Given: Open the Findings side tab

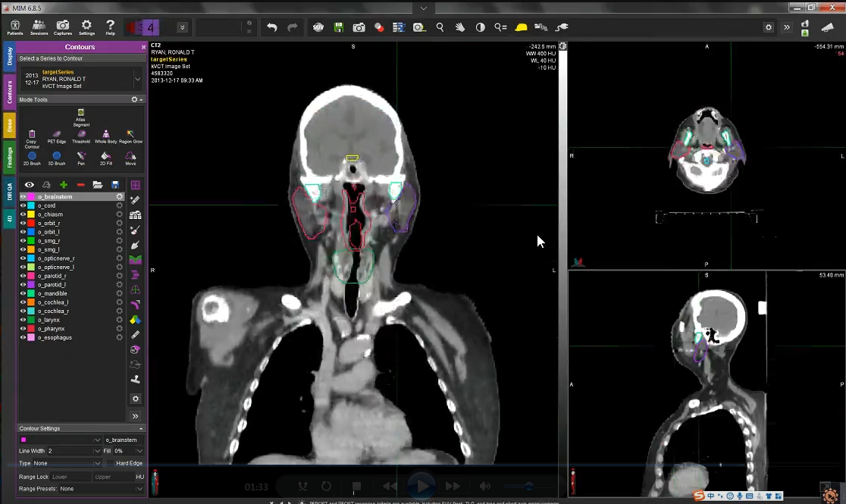Looking at the screenshot, I should tap(10, 158).
